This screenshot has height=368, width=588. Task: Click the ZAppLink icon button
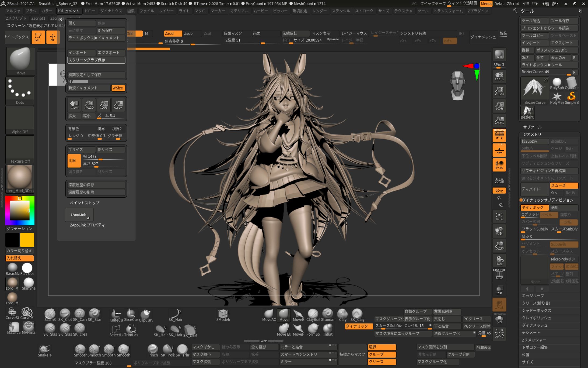click(x=79, y=215)
